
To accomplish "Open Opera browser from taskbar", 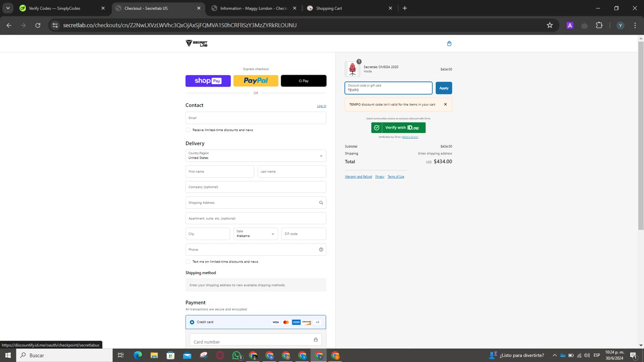I will (220, 355).
